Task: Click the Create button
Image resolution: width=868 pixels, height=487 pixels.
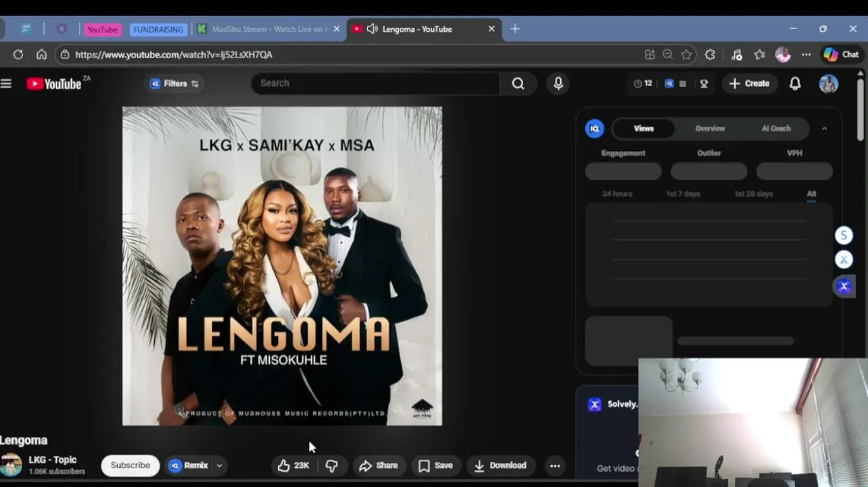Action: click(750, 84)
